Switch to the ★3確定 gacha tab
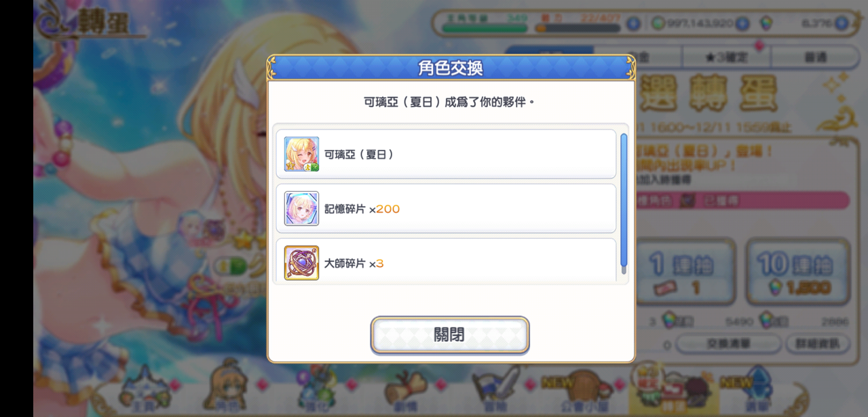Image resolution: width=868 pixels, height=417 pixels. pos(727,58)
